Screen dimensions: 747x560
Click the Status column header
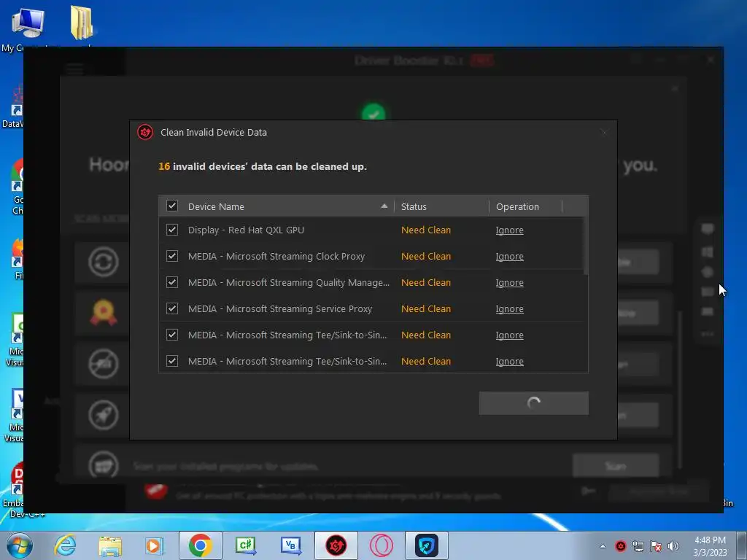(x=441, y=206)
